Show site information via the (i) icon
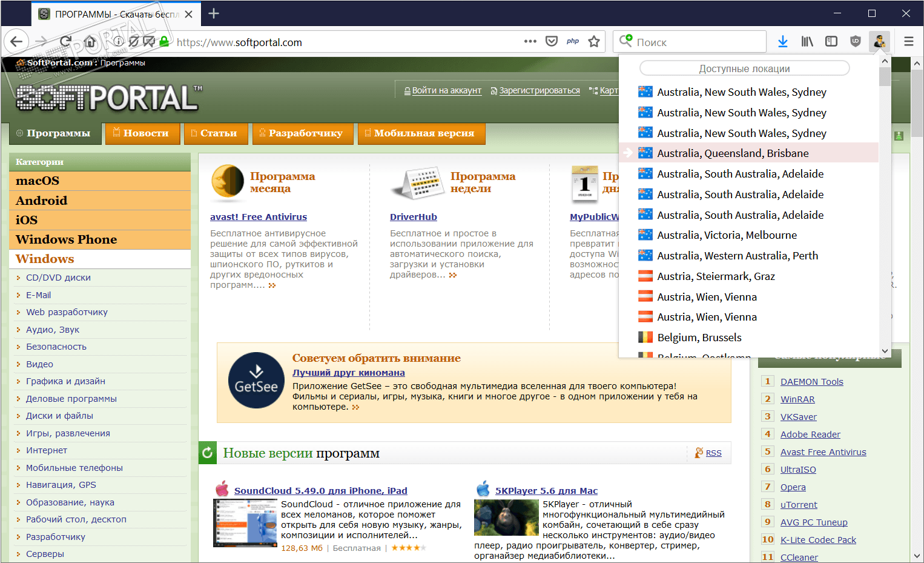The height and width of the screenshot is (563, 924). coord(119,42)
